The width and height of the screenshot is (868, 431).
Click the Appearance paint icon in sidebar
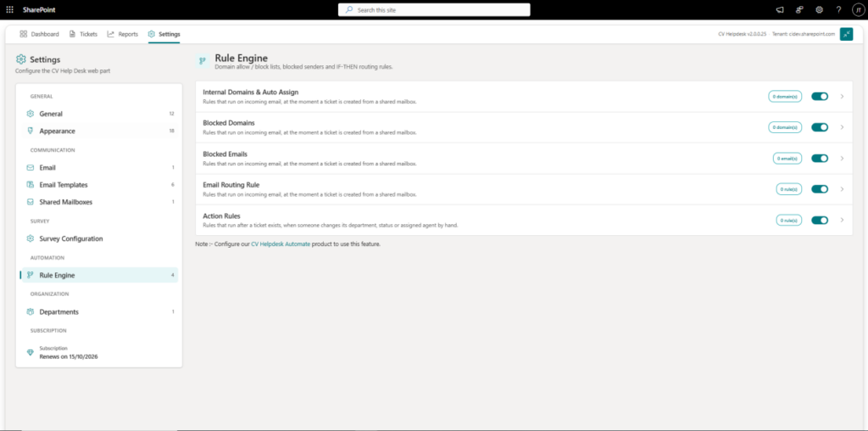tap(31, 131)
